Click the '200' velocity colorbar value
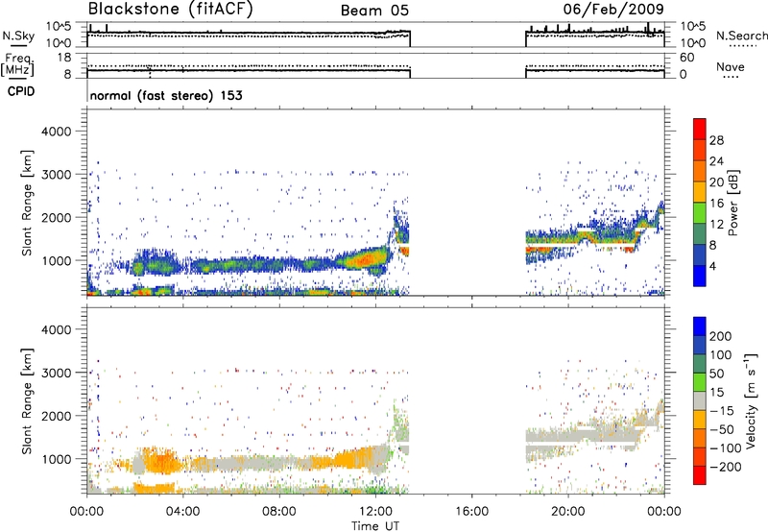This screenshot has width=768, height=532. (x=721, y=336)
